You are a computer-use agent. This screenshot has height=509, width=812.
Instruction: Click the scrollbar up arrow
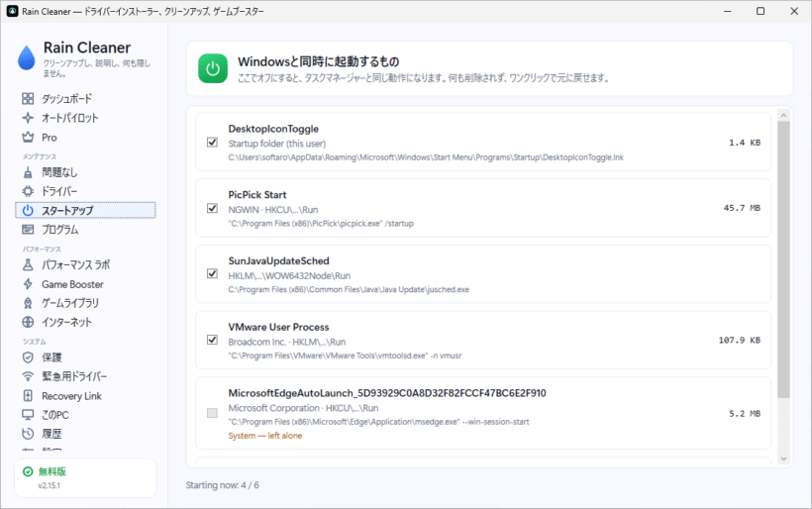pyautogui.click(x=783, y=115)
